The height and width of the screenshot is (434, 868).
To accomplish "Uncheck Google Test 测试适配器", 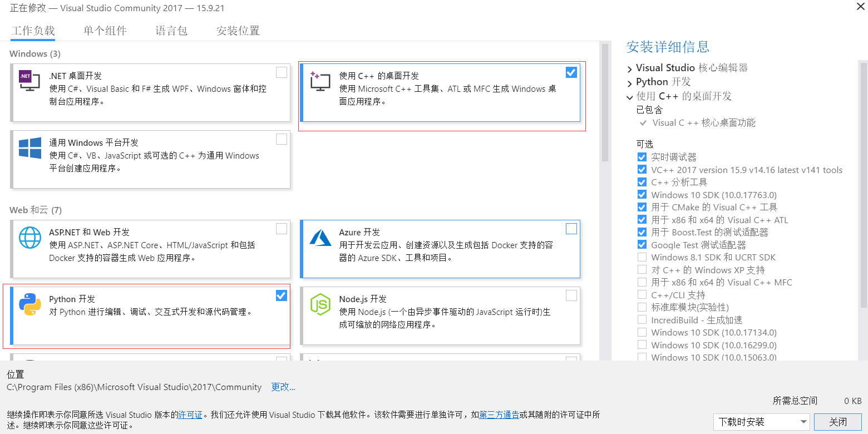I will 642,245.
